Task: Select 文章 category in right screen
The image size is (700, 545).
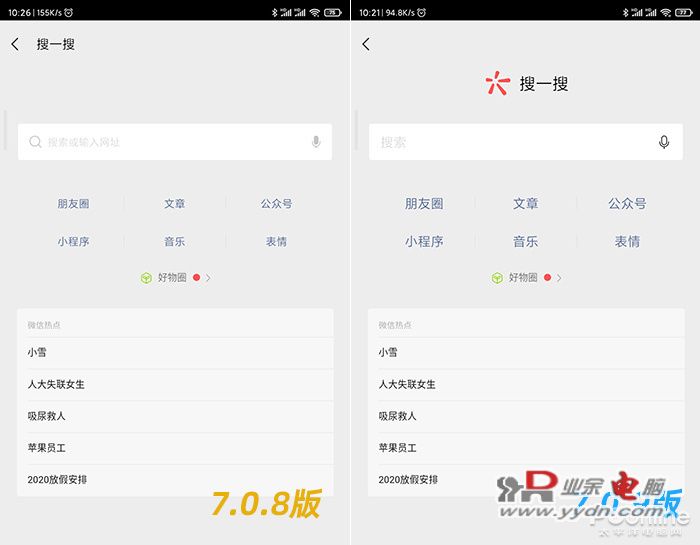Action: pyautogui.click(x=525, y=204)
